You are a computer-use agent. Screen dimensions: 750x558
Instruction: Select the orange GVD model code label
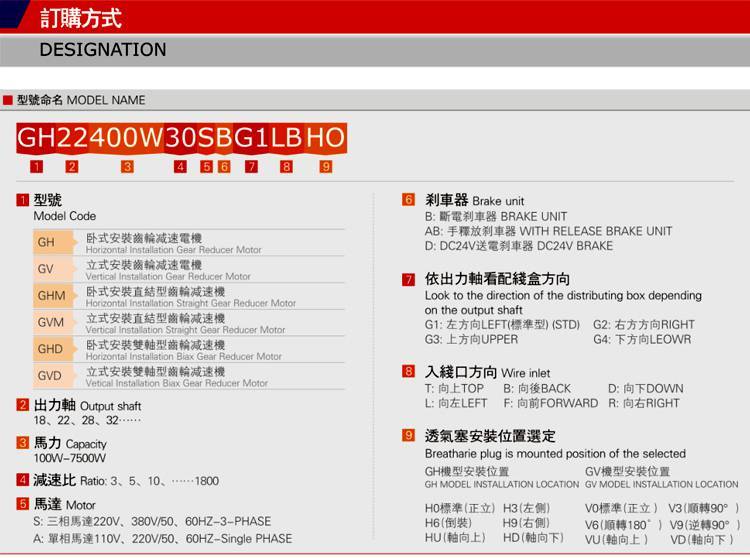[x=51, y=376]
